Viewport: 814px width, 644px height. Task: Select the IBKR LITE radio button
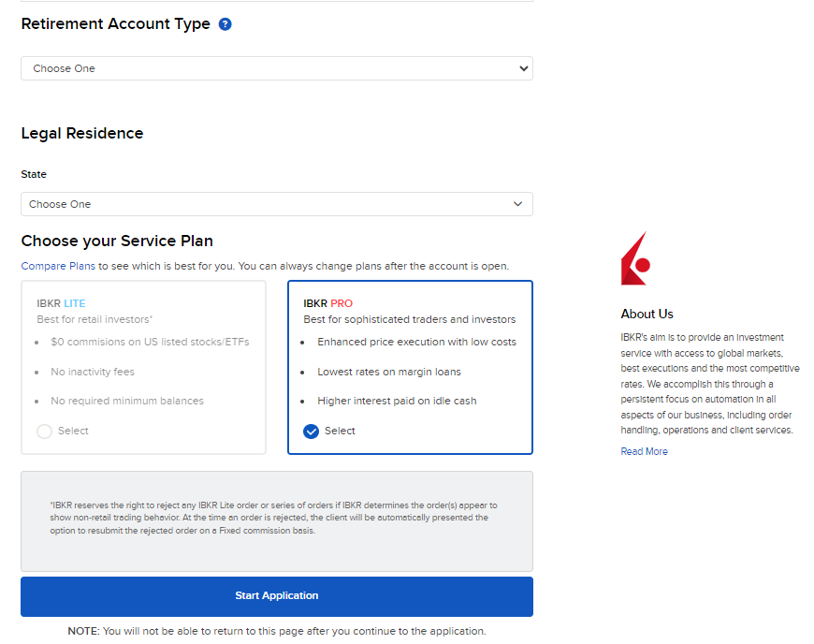click(x=45, y=432)
